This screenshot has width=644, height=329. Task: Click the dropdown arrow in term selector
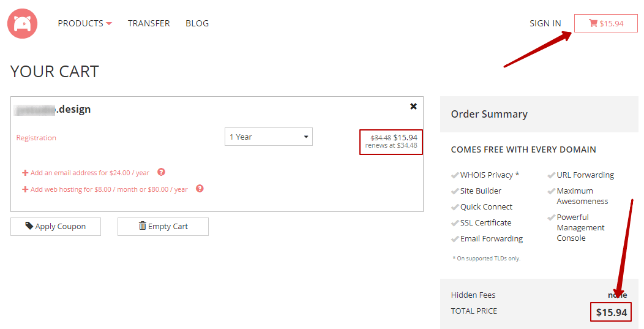[x=306, y=137]
